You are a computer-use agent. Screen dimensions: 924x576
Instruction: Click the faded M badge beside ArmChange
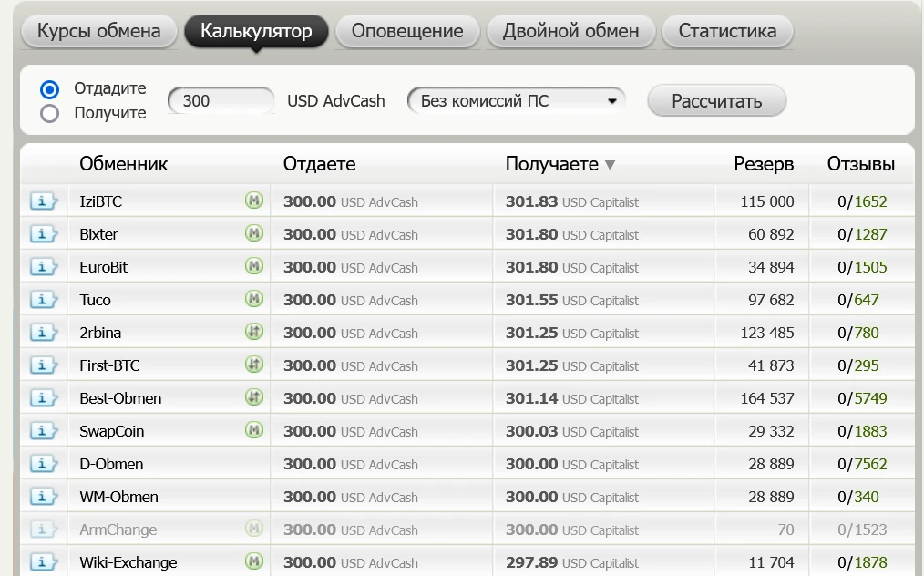[x=254, y=529]
